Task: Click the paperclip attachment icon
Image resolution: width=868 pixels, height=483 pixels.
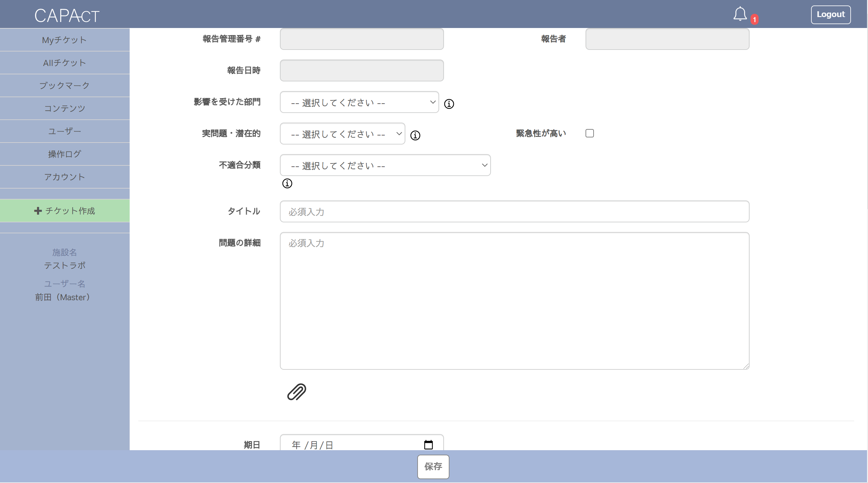Action: [297, 392]
